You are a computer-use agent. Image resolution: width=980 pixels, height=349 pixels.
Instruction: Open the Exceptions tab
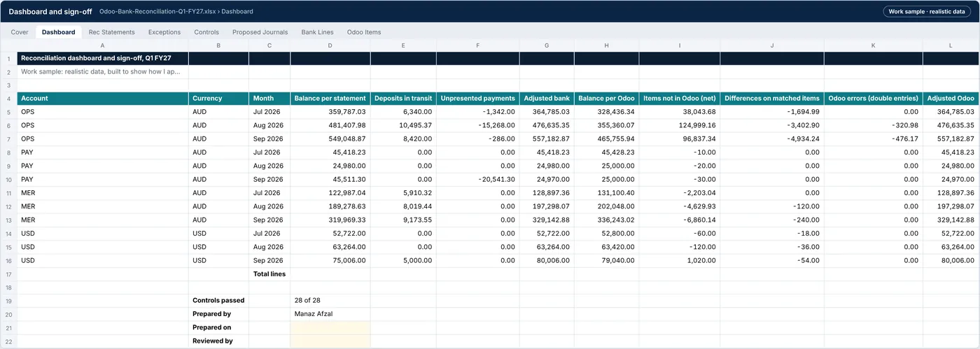(x=164, y=32)
